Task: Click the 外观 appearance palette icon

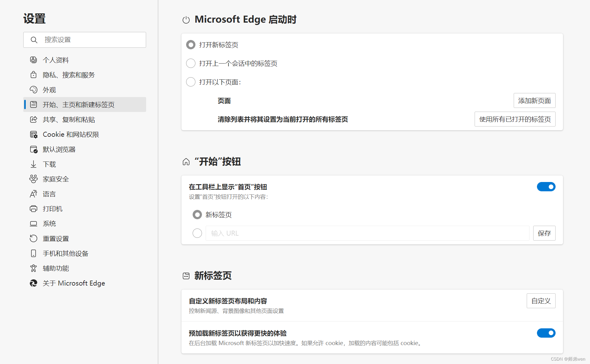Action: [x=34, y=90]
